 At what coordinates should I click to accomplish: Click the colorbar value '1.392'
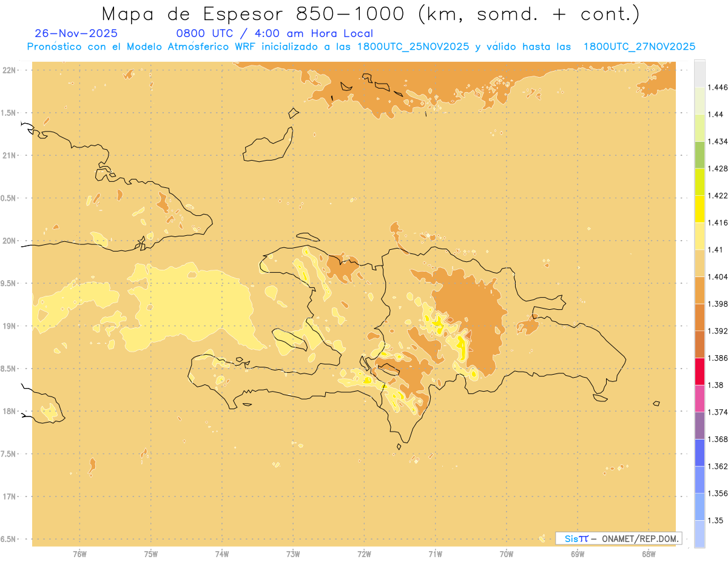coord(718,331)
